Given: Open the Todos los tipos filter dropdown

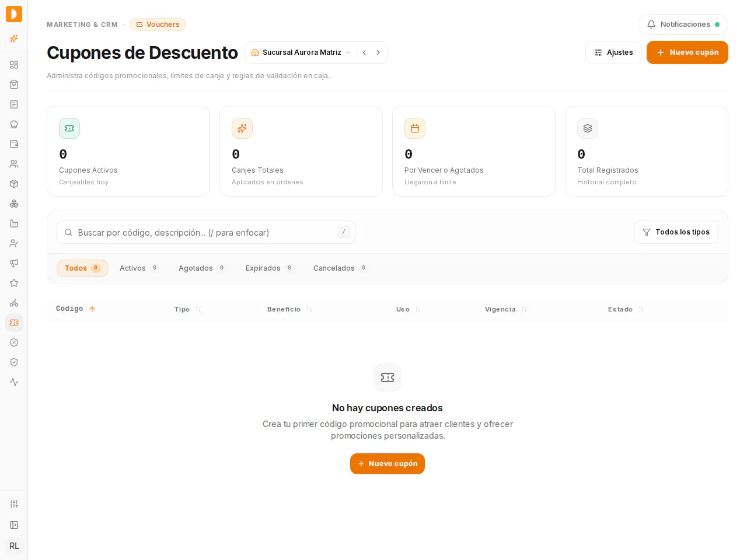Looking at the screenshot, I should pos(676,232).
